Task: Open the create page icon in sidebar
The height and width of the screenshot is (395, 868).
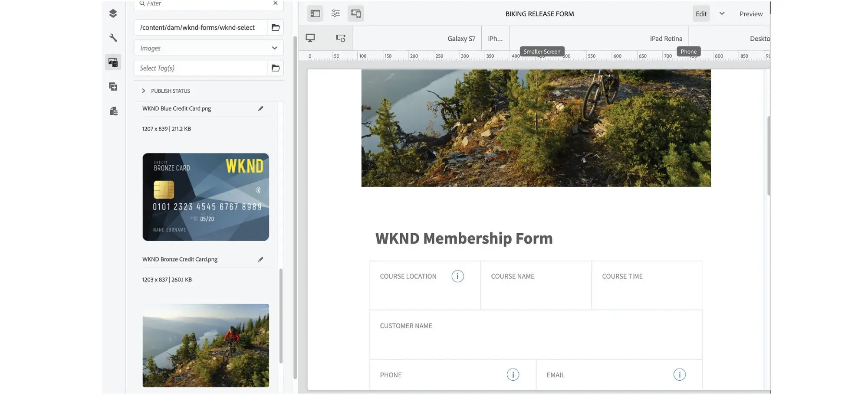Action: (113, 86)
